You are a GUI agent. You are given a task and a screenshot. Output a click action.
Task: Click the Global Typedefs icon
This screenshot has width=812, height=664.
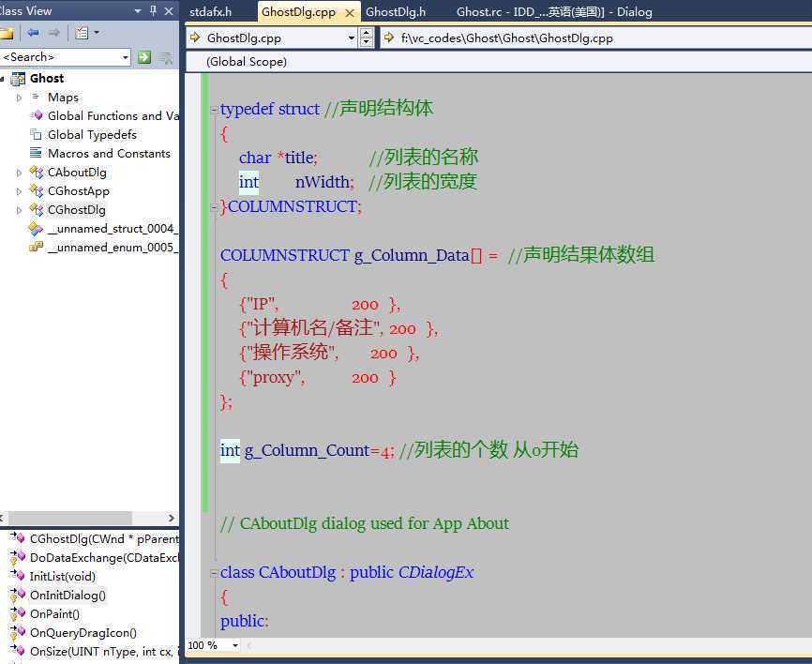point(36,135)
